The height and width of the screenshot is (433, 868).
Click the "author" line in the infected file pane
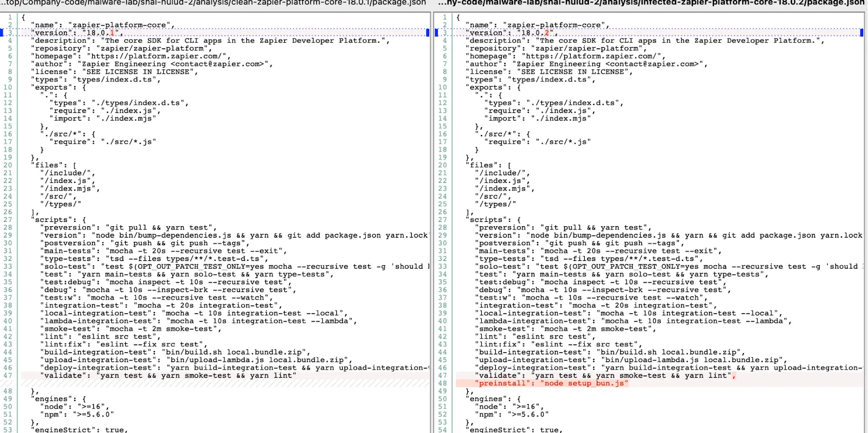pos(587,64)
